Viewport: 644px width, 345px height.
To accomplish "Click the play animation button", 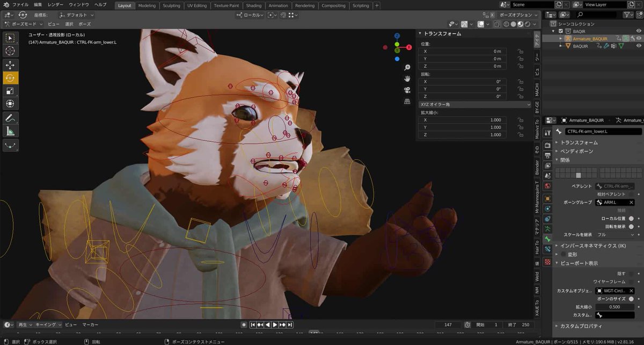I will pos(275,325).
